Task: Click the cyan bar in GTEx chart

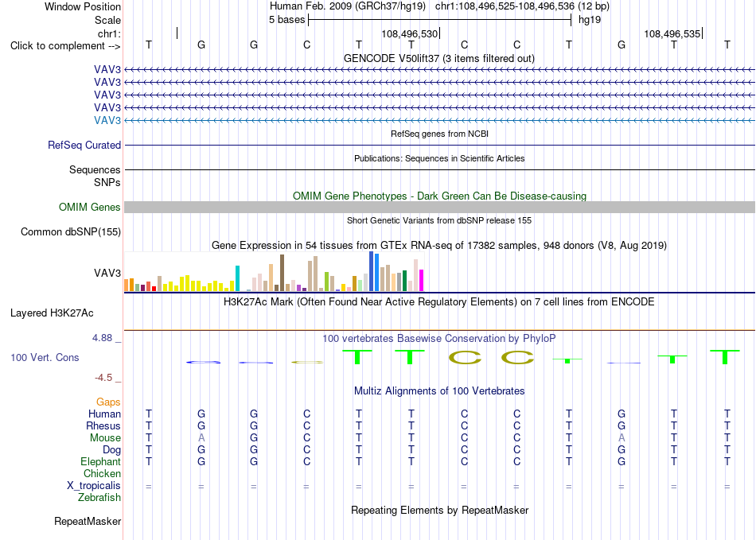Action: (x=237, y=278)
